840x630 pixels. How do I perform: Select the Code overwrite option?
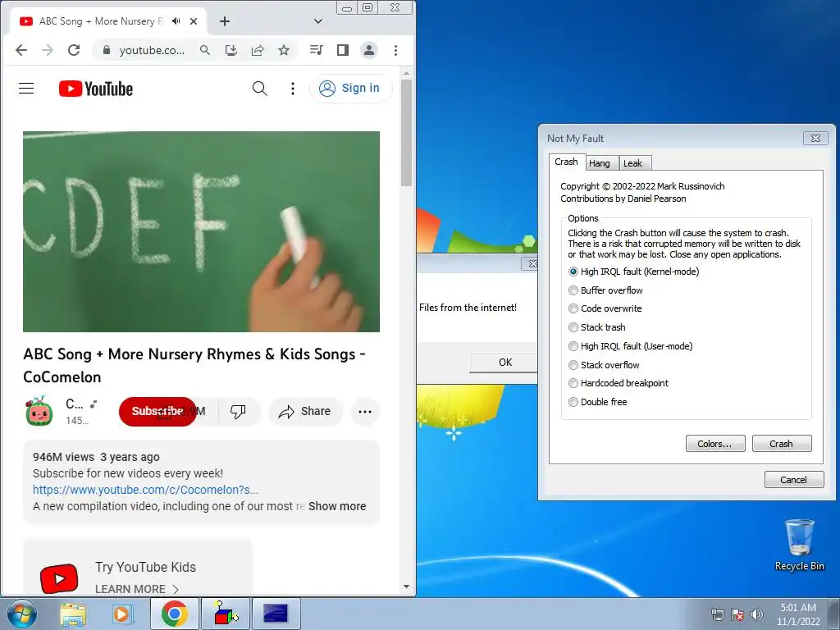(605, 308)
